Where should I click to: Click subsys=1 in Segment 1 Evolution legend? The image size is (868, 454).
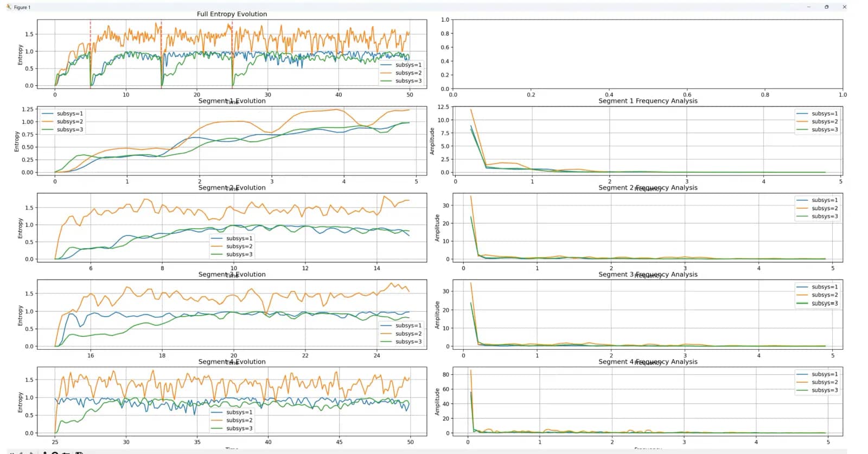pos(69,113)
